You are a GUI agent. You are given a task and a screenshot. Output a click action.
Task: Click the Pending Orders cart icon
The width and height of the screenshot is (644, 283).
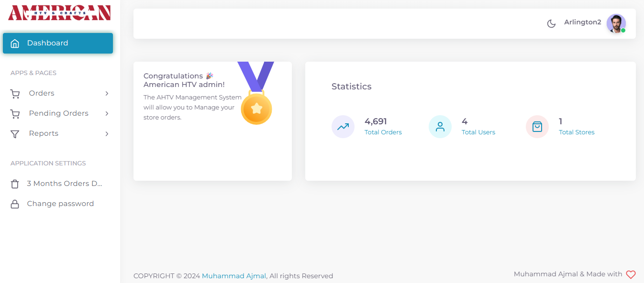(x=15, y=114)
